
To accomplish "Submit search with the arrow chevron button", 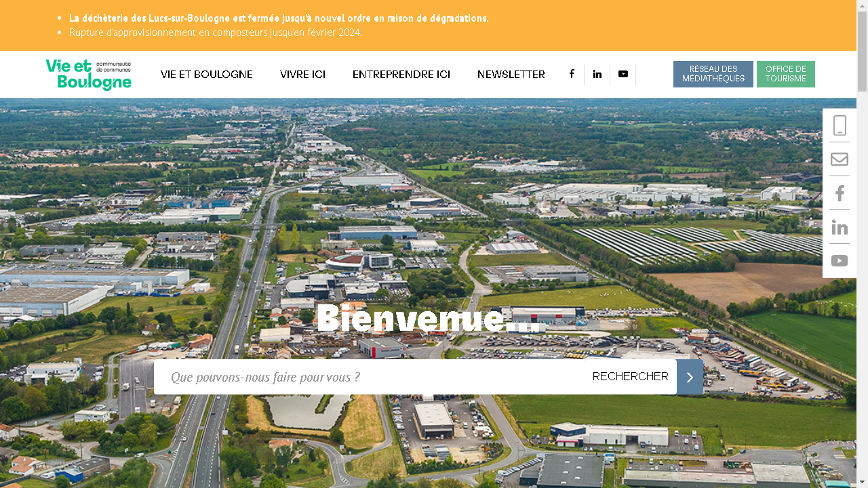I will (690, 377).
